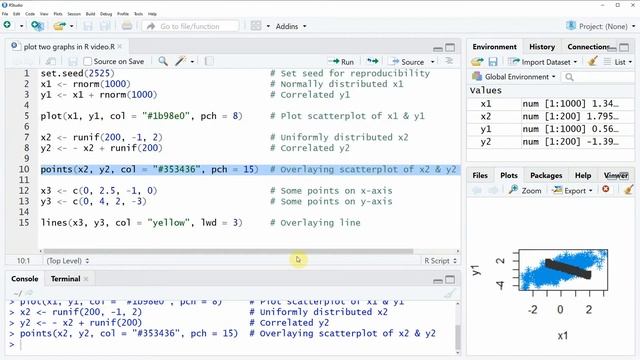Clear environment objects with the broom icon
Screen dimensions: 640x360
[x=593, y=61]
